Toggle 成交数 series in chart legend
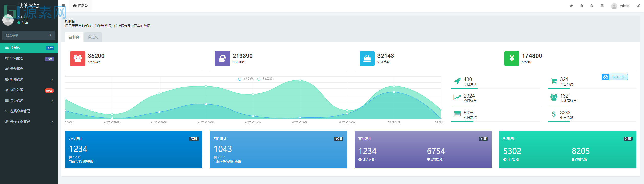The width and height of the screenshot is (644, 184). coord(245,79)
